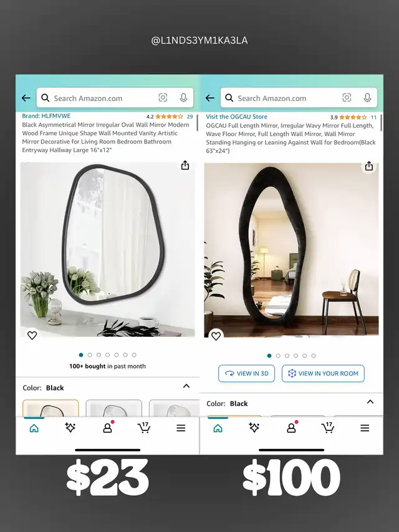
Task: Favorite the wavy floor mirror with the heart icon
Action: tap(216, 336)
